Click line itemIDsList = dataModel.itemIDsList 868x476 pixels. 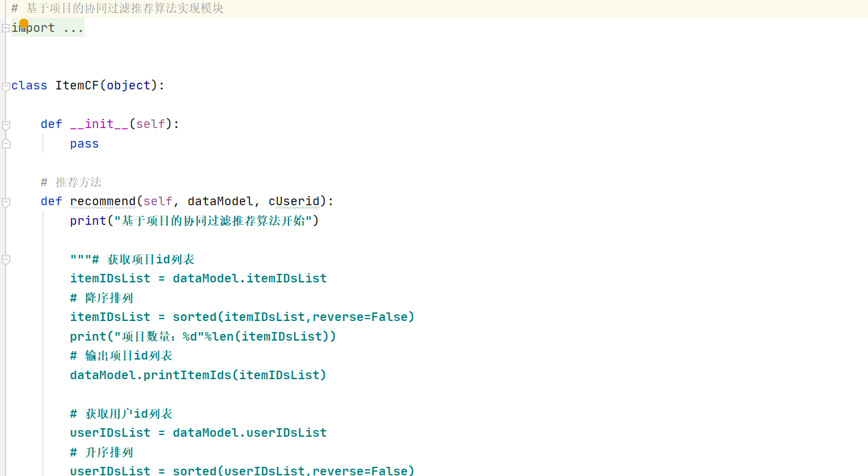tap(198, 279)
